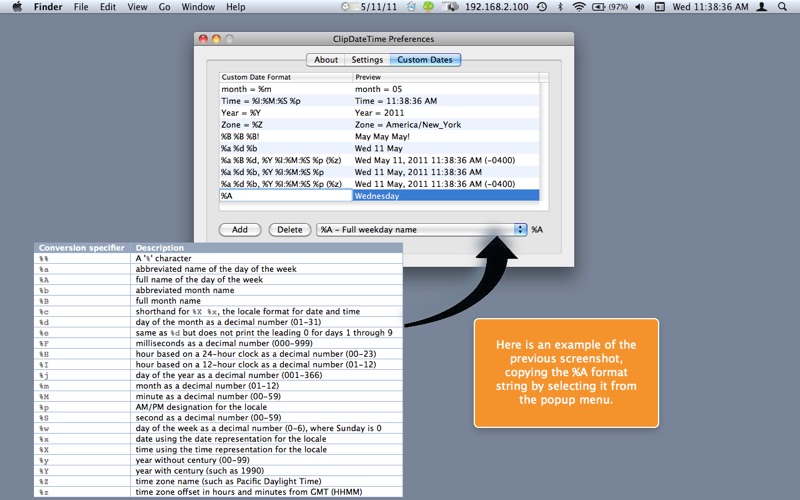Click the 'Wed 11 May' preview cell

coord(445,148)
